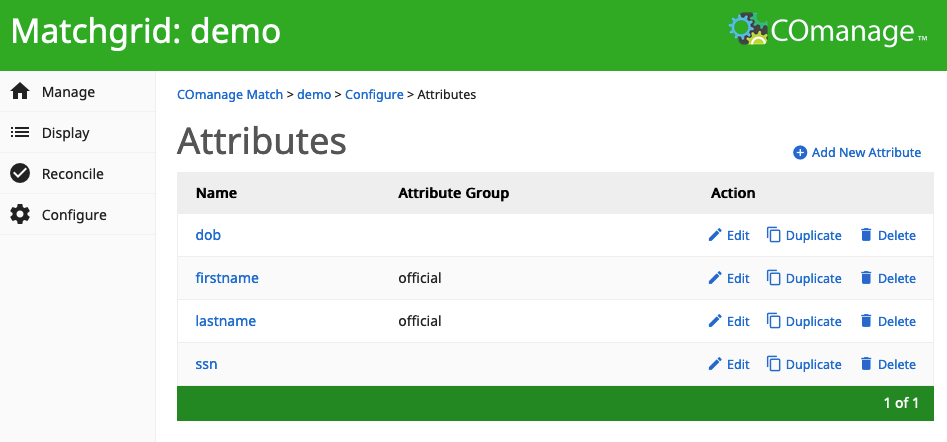The width and height of the screenshot is (947, 442).
Task: Click the Edit label for lastname
Action: (738, 321)
